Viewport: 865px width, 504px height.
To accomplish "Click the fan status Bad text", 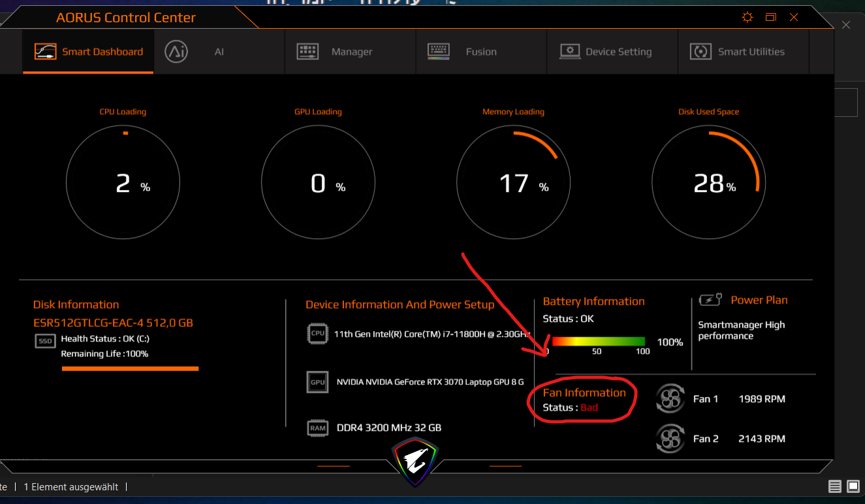I will click(590, 407).
